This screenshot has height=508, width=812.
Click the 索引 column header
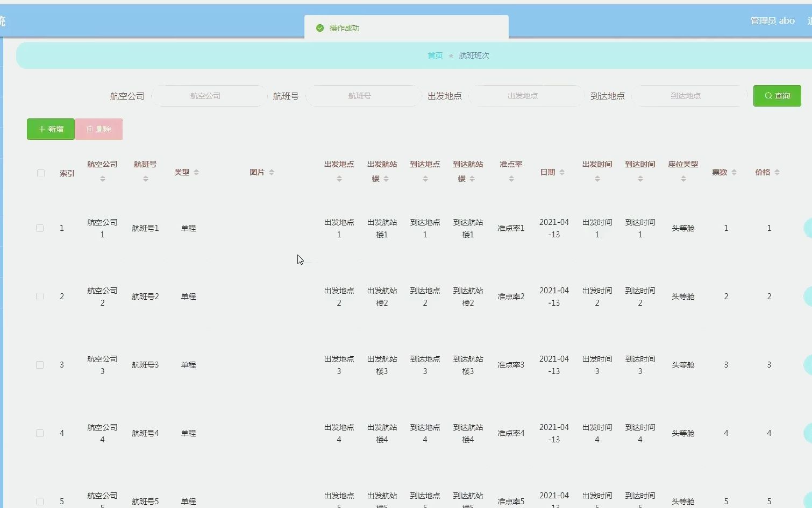(67, 173)
